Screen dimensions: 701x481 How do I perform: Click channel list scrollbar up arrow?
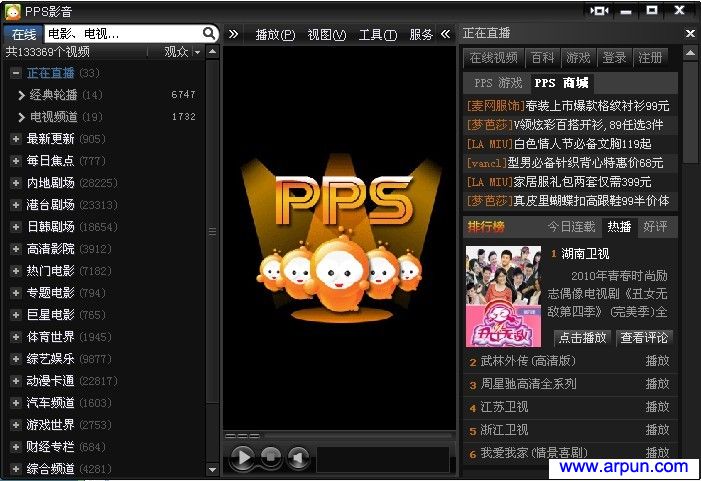coord(213,52)
